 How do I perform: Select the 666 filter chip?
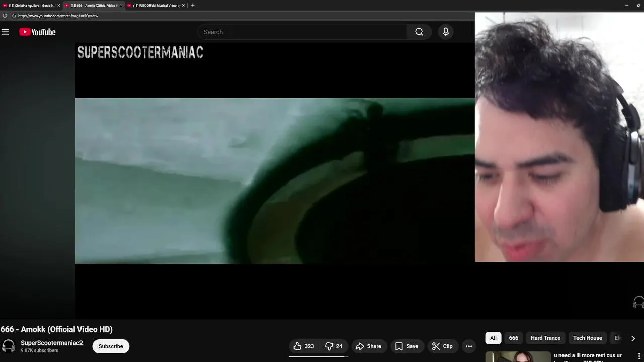(x=513, y=338)
